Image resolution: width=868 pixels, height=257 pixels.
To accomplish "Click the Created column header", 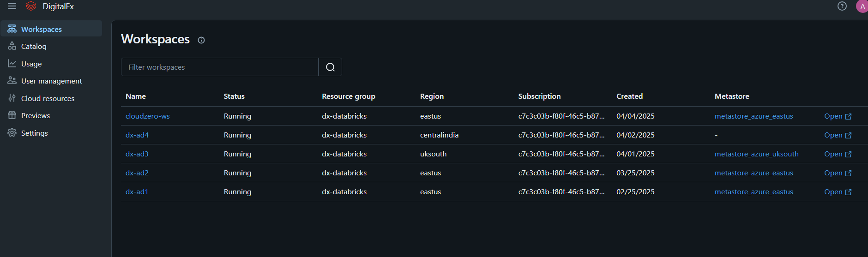I will coord(629,96).
